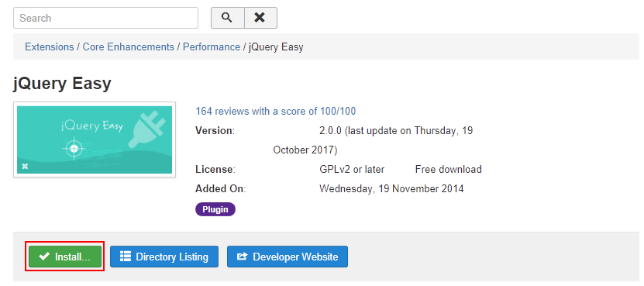
Task: Focus the Search input field
Action: point(105,18)
